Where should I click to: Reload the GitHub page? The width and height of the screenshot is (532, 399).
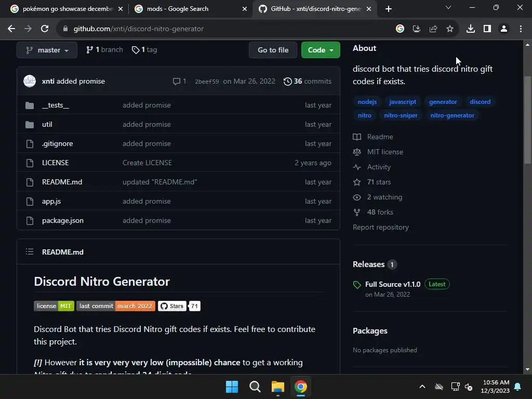pos(45,29)
